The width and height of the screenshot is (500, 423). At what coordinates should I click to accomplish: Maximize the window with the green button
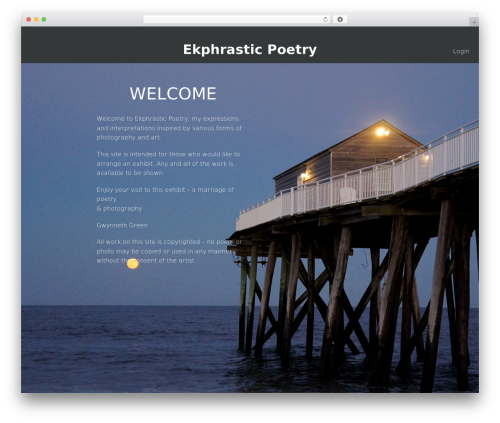click(44, 19)
